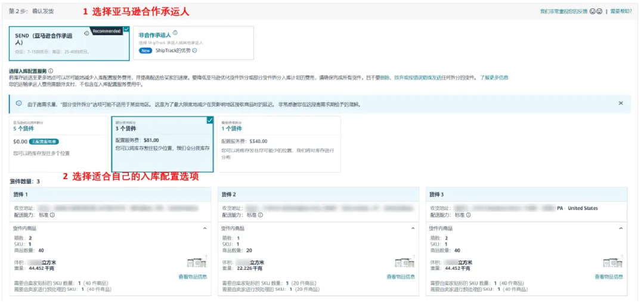Image resolution: width=644 pixels, height=302 pixels.
Task: Collapse the 货件内商品 section in 货件 1
Action: coord(205,229)
